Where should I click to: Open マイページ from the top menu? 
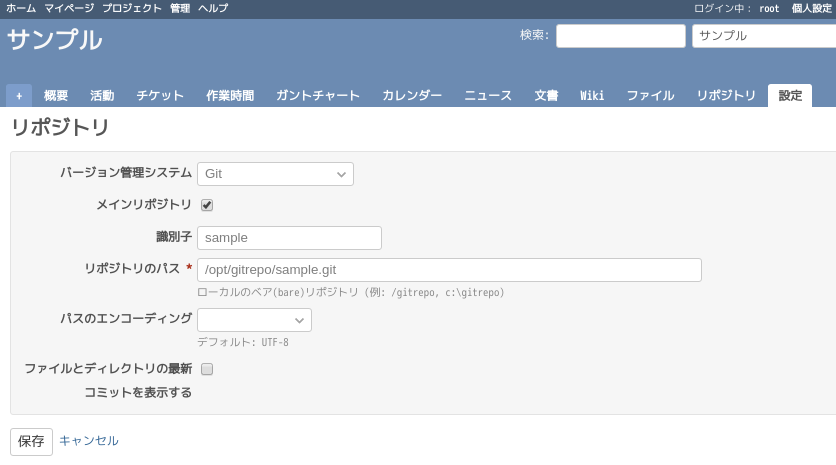pos(69,8)
